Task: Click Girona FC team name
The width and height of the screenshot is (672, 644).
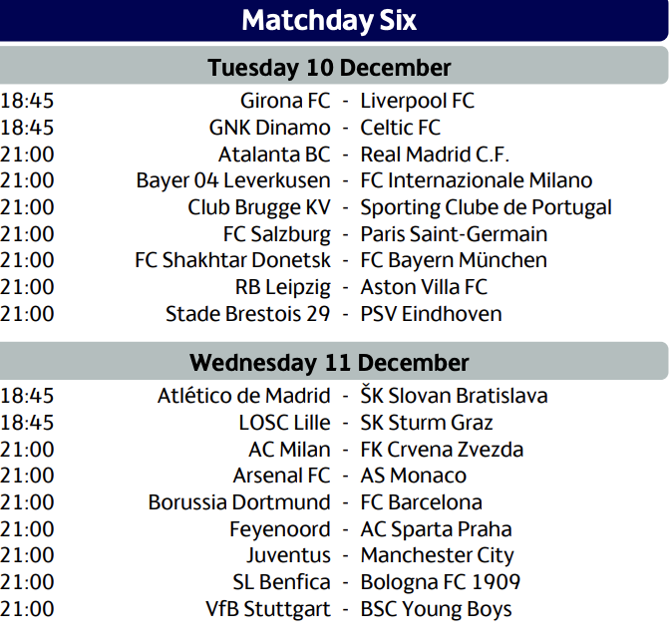Action: click(x=285, y=101)
